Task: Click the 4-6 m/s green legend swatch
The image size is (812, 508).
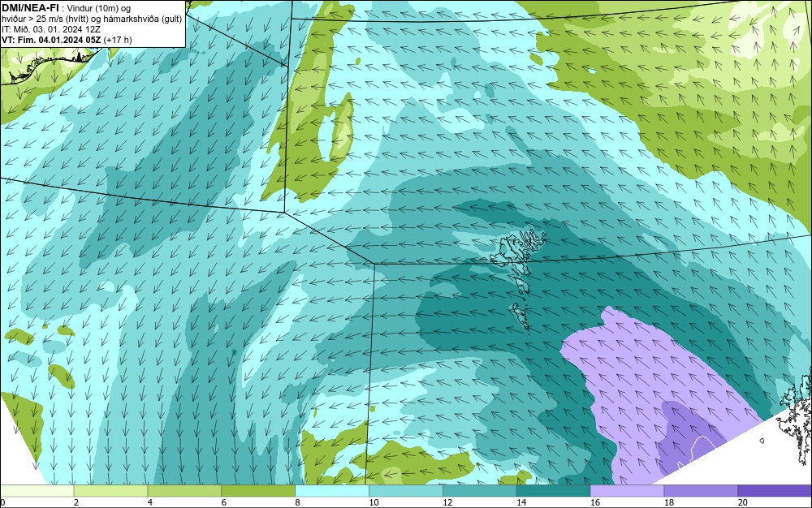Action: coord(184,491)
